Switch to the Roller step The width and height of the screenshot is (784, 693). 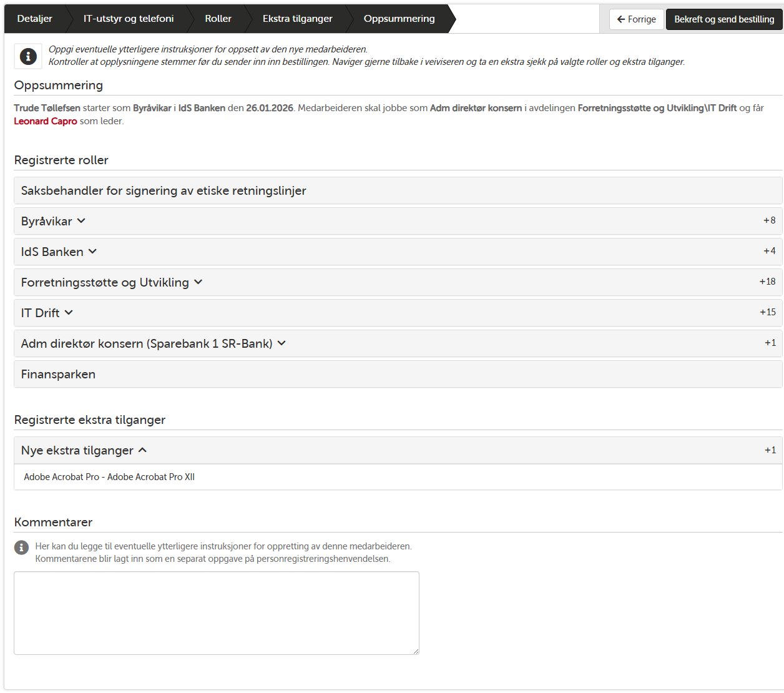pos(218,19)
